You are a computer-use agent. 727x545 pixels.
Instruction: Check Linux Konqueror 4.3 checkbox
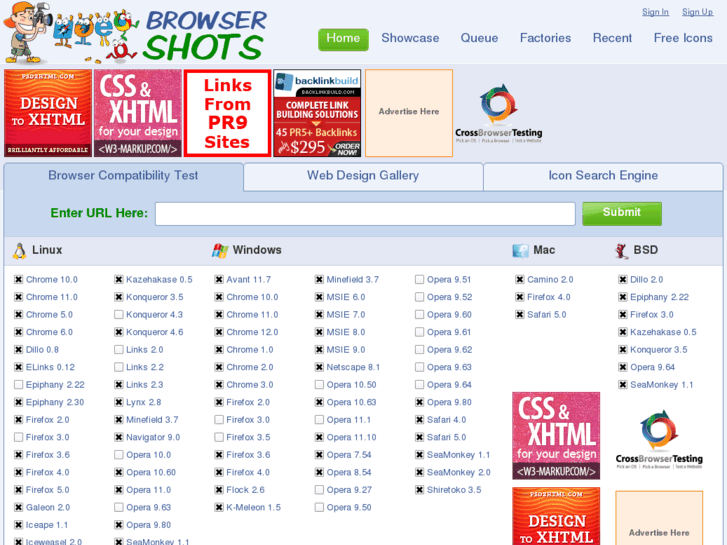tap(119, 315)
